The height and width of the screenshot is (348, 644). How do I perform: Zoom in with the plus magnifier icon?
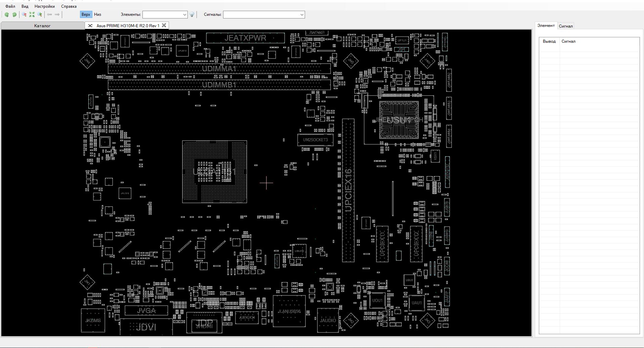(40, 14)
